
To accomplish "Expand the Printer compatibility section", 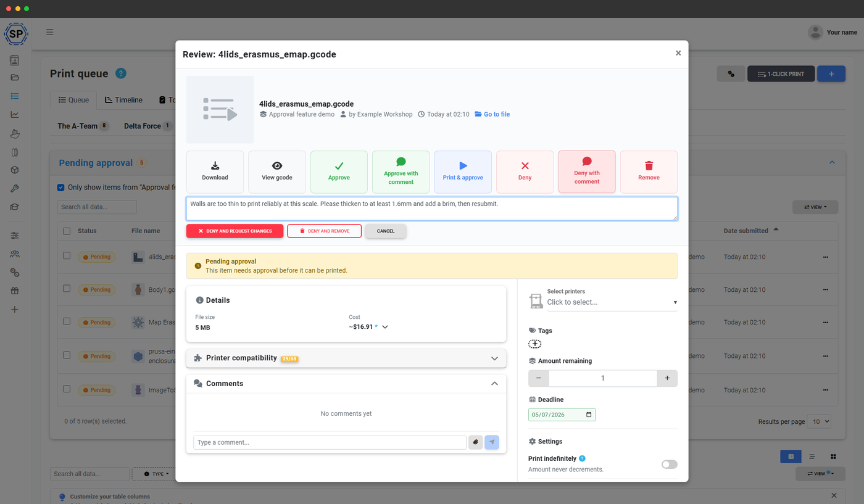I will pos(346,358).
